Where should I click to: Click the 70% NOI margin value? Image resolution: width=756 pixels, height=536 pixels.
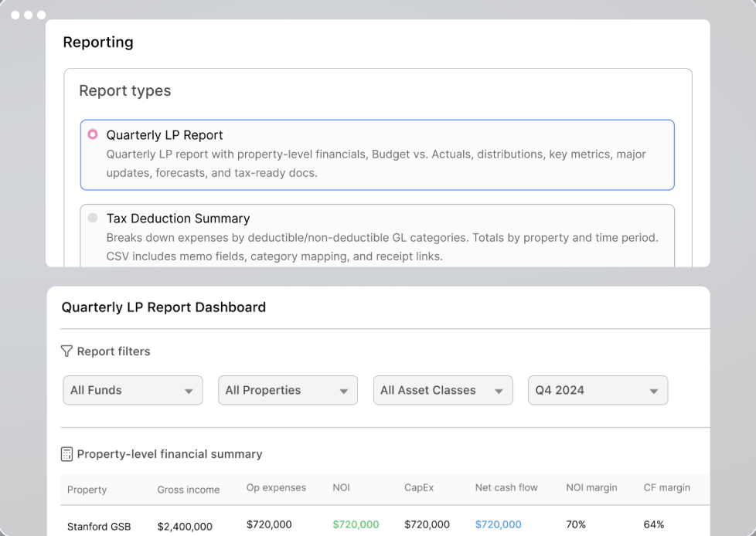pyautogui.click(x=576, y=524)
